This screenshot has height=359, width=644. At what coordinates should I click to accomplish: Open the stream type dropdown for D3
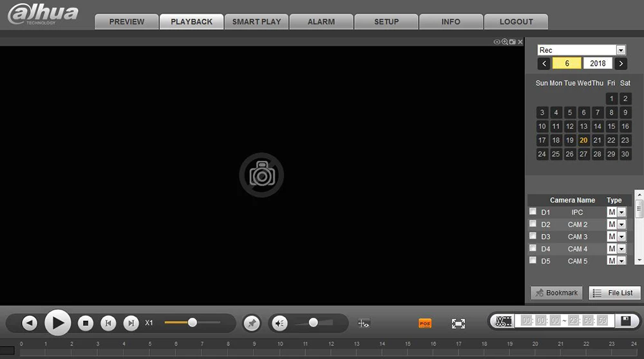pyautogui.click(x=621, y=237)
